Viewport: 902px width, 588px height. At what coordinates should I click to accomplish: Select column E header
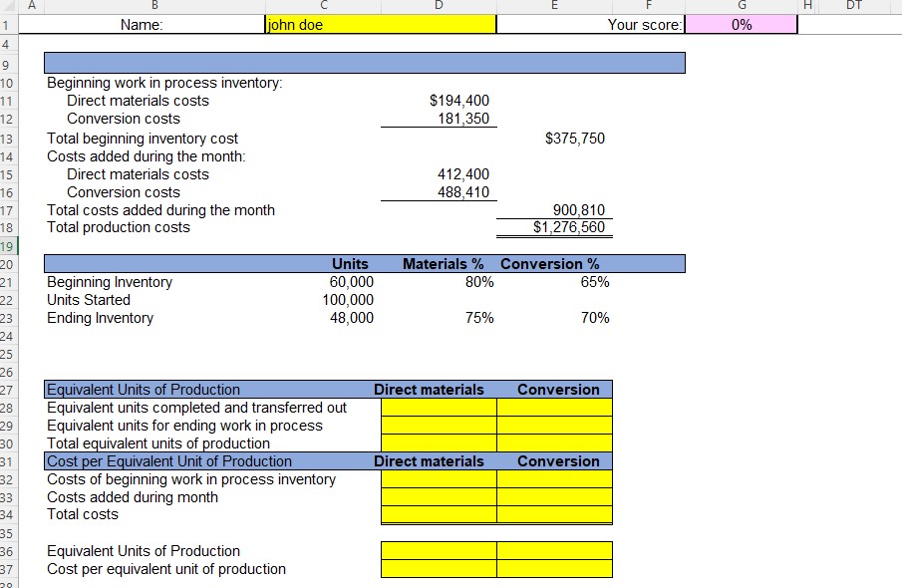click(x=554, y=6)
